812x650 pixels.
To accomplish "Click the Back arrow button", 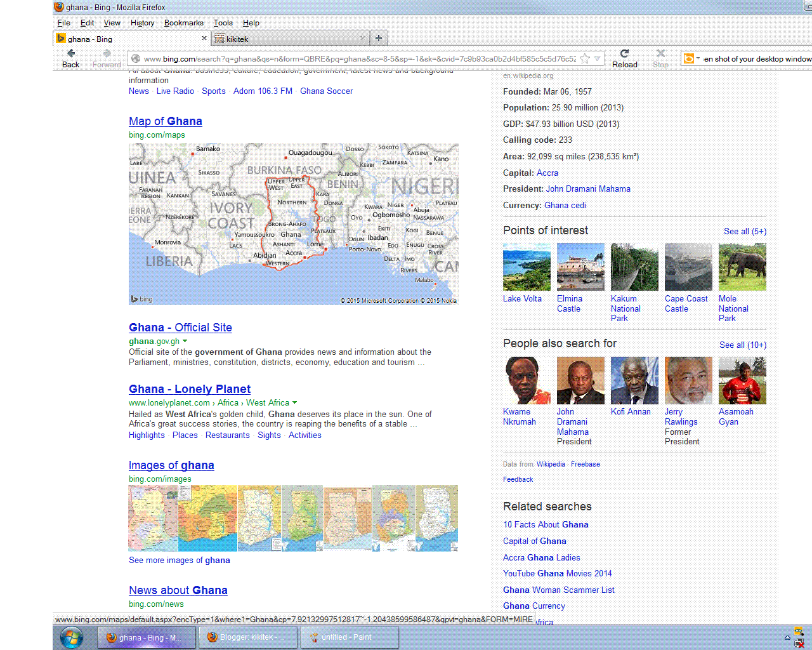I will (x=71, y=53).
